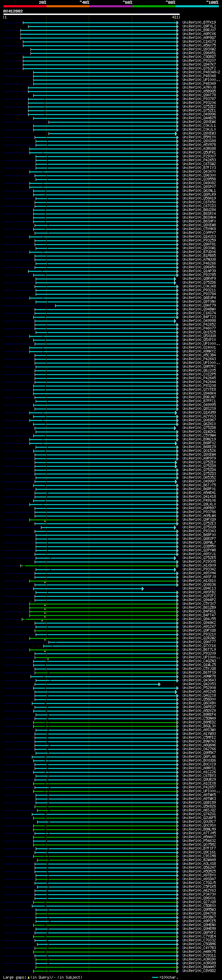Click the red 20% legend segment
This screenshot has width=222, height=980.
[25, 6]
